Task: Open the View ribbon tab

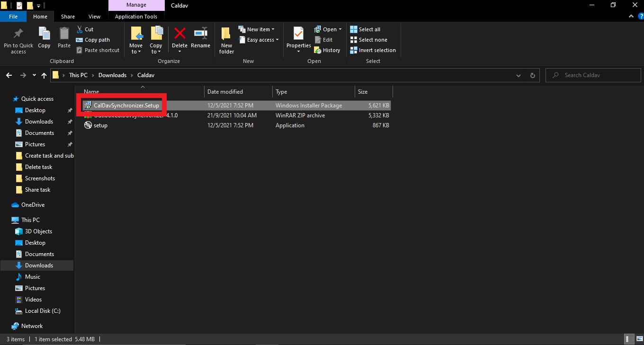Action: pyautogui.click(x=94, y=17)
